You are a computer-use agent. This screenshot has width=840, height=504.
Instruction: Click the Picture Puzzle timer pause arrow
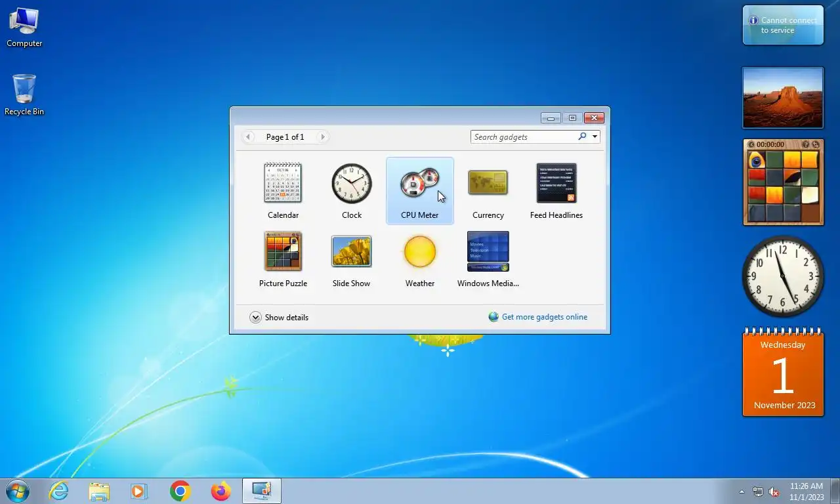(751, 144)
